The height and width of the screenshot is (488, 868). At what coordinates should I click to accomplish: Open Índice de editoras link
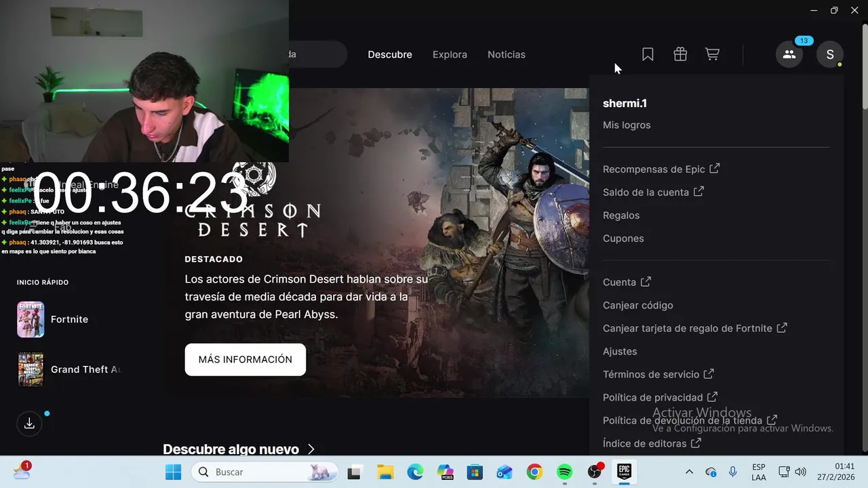tap(652, 443)
